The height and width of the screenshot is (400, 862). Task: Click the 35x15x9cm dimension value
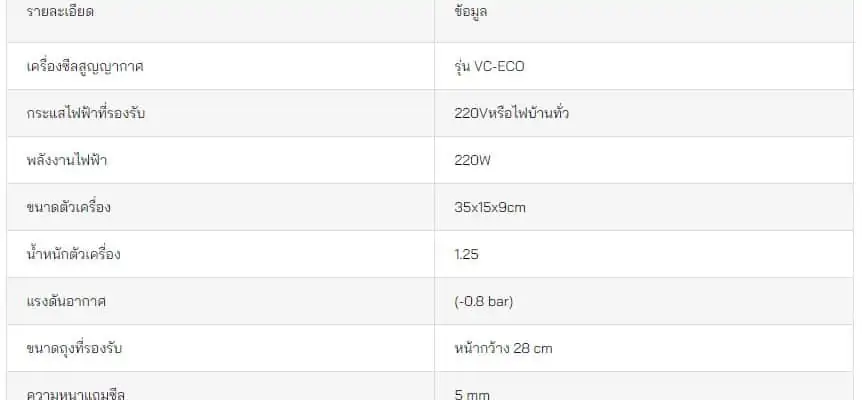click(x=490, y=207)
